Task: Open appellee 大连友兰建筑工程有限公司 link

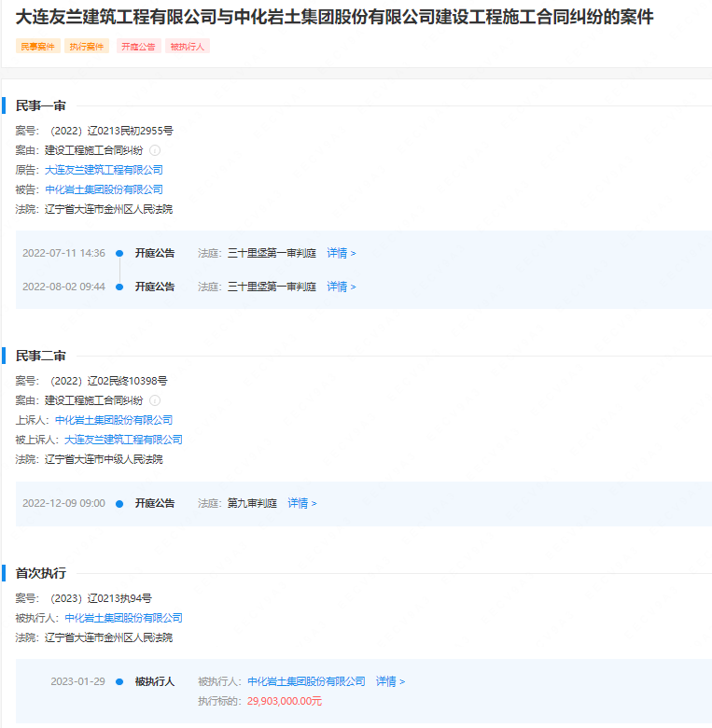Action: click(x=123, y=440)
